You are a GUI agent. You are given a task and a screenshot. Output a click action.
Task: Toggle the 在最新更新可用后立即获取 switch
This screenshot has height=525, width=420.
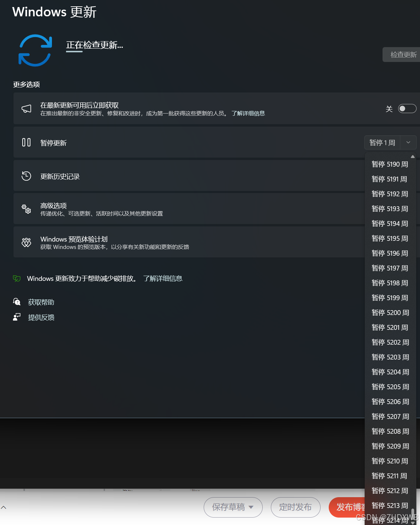[x=407, y=109]
